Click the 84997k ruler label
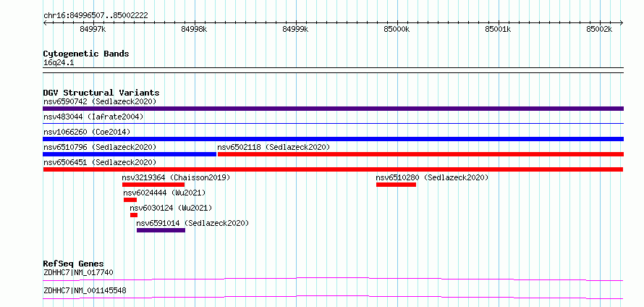Screen dimensions: 644x307 point(93,29)
